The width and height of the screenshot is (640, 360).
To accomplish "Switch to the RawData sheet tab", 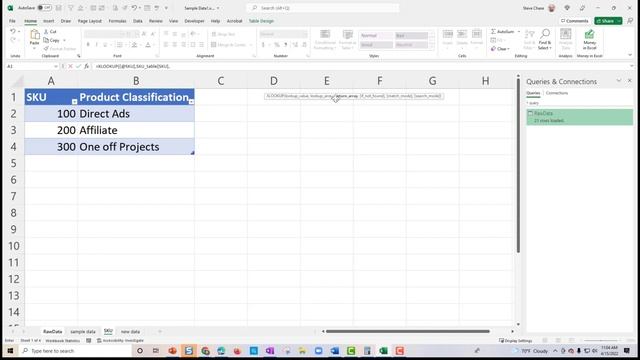I will pos(52,331).
